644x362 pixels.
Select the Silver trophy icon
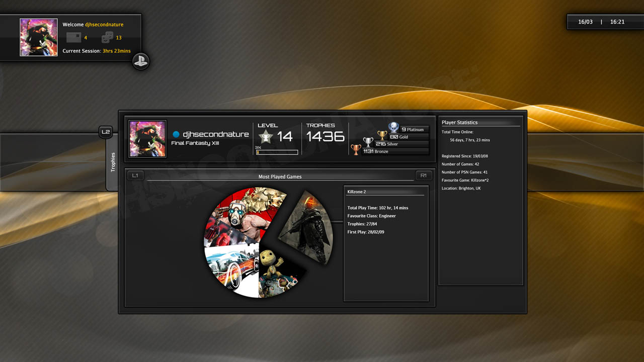click(x=368, y=143)
